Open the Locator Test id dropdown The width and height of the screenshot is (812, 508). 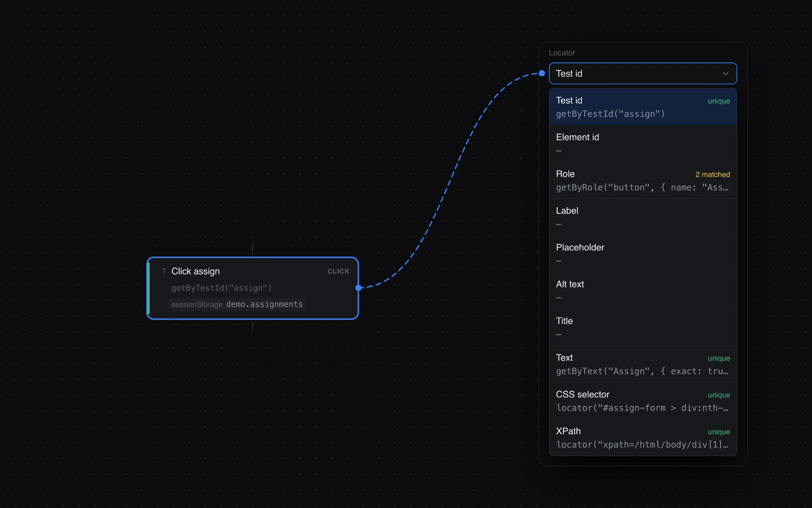pos(642,73)
